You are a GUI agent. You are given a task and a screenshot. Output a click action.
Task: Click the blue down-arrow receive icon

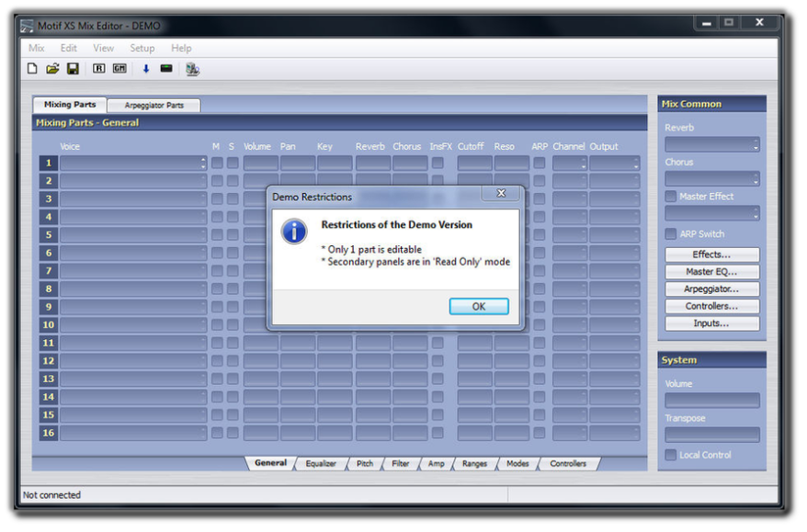(x=145, y=68)
